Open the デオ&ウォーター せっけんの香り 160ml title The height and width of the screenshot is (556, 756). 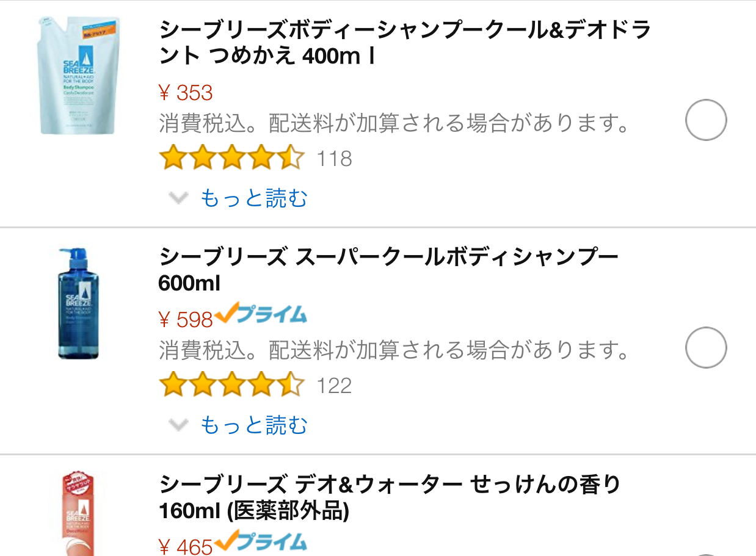point(390,497)
